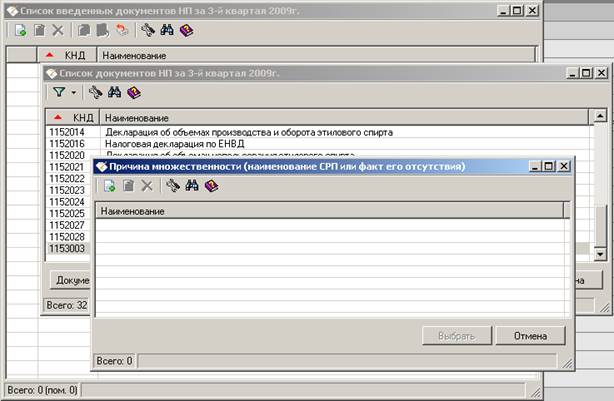
Task: Click the binoculars search icon in the back window toolbar
Action: 167,30
